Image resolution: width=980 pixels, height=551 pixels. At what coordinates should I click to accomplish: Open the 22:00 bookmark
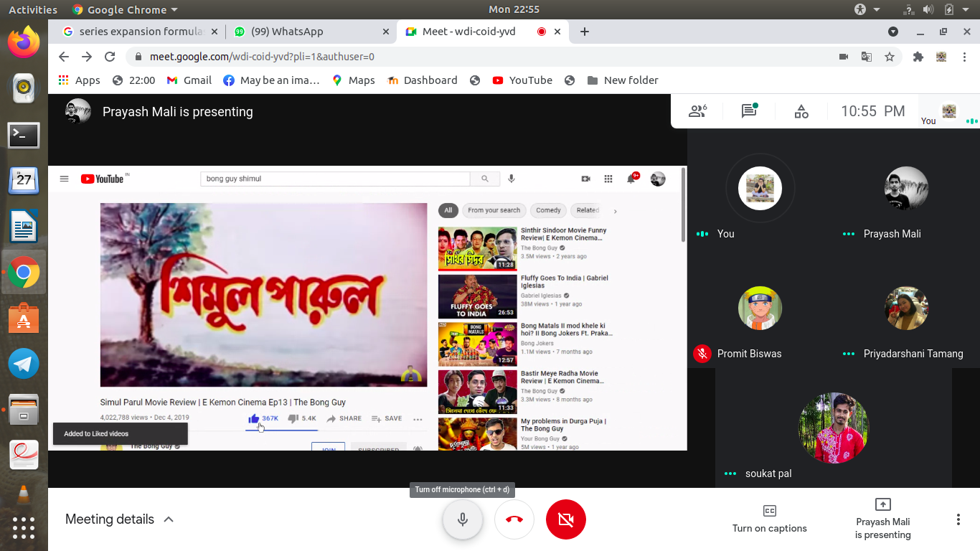coord(134,80)
